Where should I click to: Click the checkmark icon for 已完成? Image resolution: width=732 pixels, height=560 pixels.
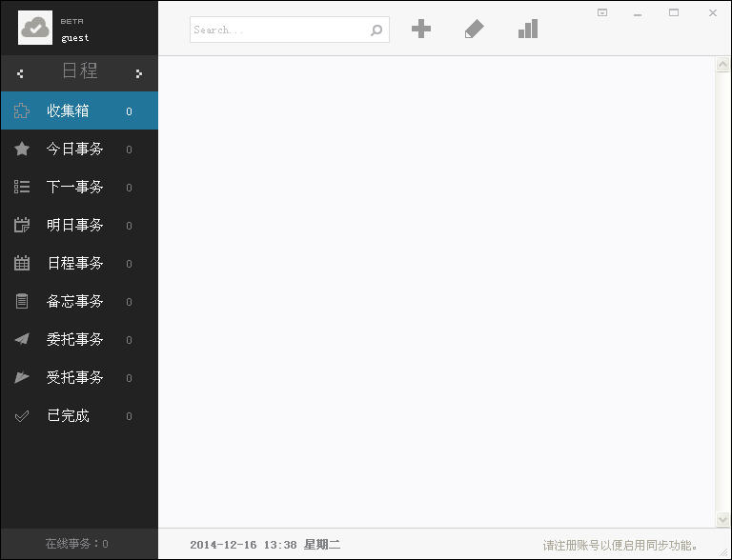(22, 415)
